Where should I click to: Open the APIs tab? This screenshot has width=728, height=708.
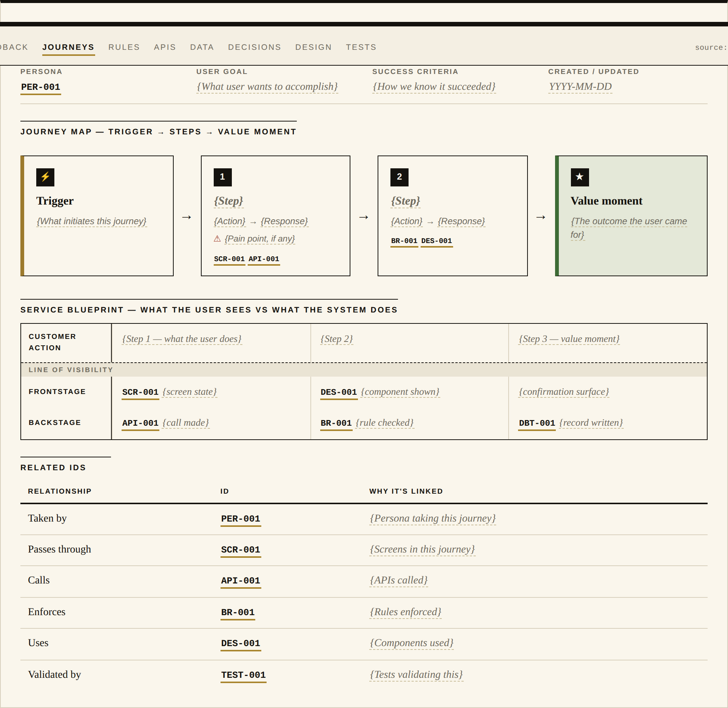pos(165,47)
